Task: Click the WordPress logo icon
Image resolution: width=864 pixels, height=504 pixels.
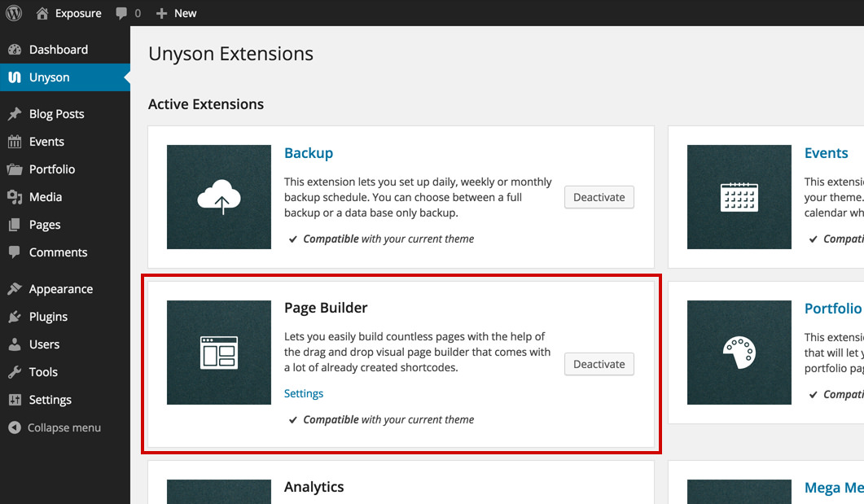Action: pos(14,13)
